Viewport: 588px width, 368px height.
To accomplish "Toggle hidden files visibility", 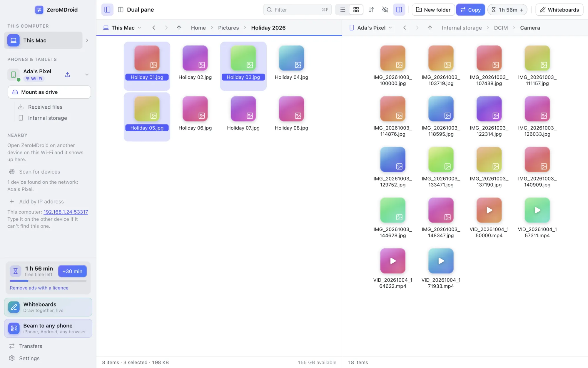I will [385, 10].
